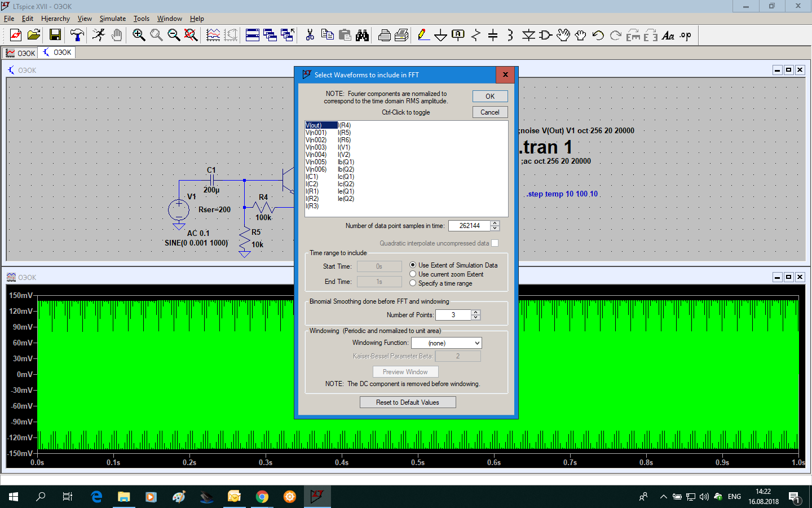The height and width of the screenshot is (508, 812).
Task: Place a ground symbol tool
Action: tap(441, 35)
